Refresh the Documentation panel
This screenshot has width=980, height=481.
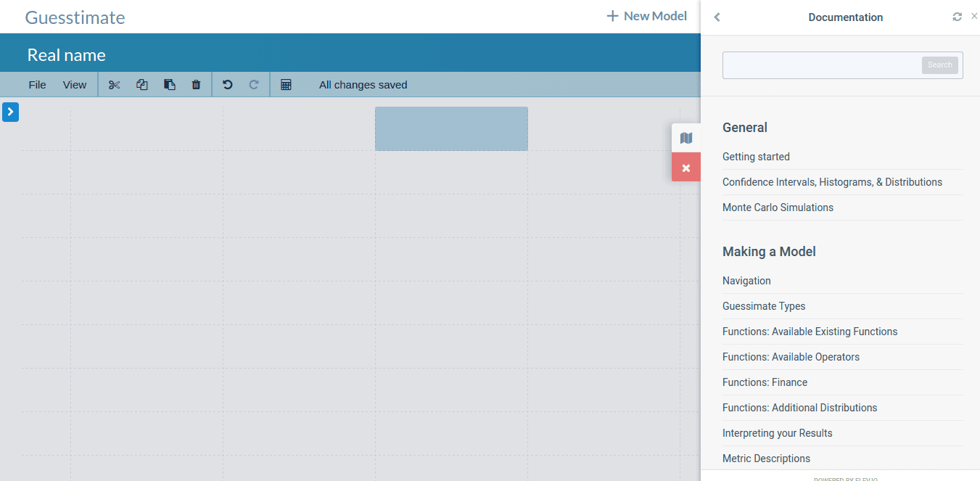(x=957, y=17)
